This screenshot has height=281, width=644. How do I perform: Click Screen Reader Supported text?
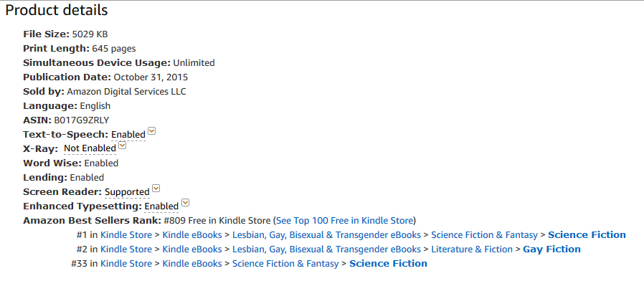click(x=128, y=192)
